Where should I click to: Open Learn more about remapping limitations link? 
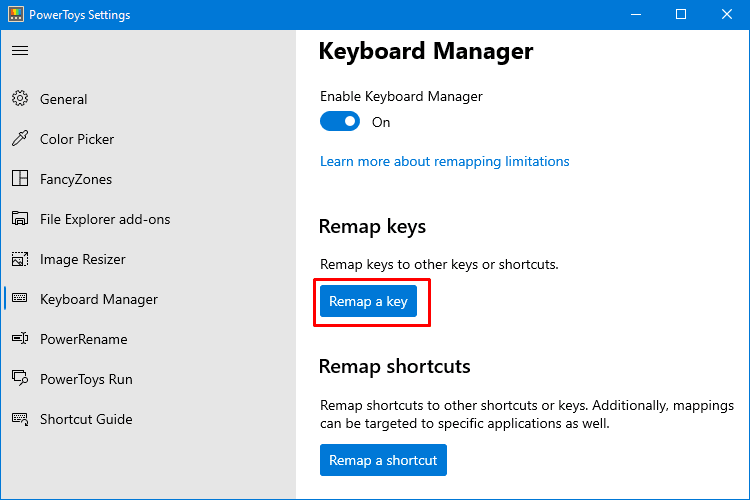click(x=445, y=161)
